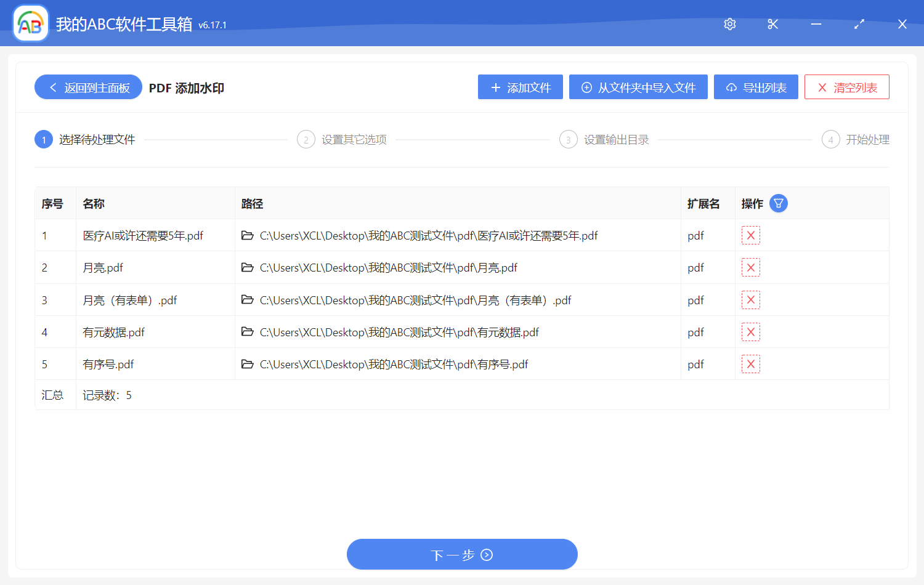Go back with 返回到主面板

tap(87, 87)
